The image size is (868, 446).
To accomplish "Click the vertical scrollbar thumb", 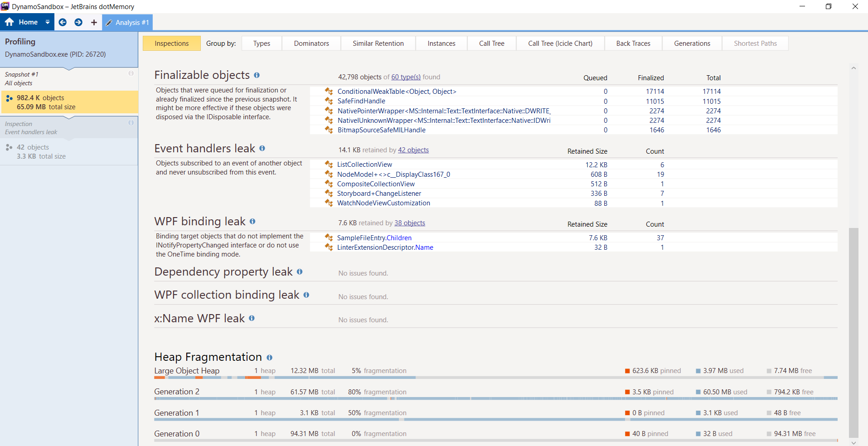I will (x=853, y=333).
